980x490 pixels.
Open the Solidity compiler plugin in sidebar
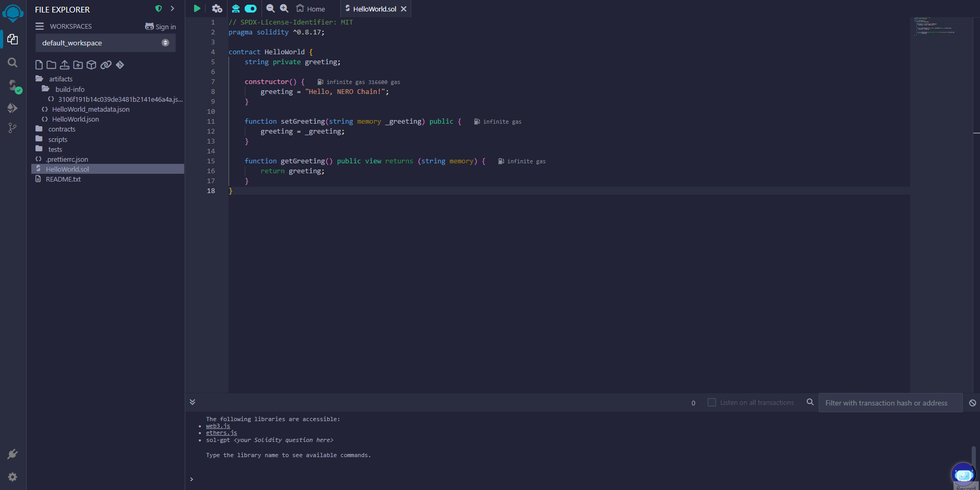click(x=13, y=86)
